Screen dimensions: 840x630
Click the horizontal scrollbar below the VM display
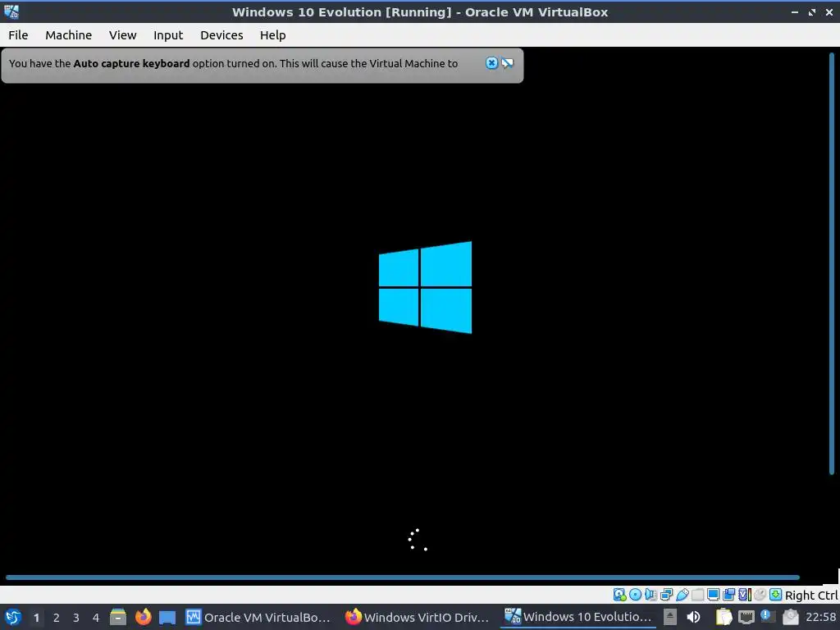coord(403,577)
